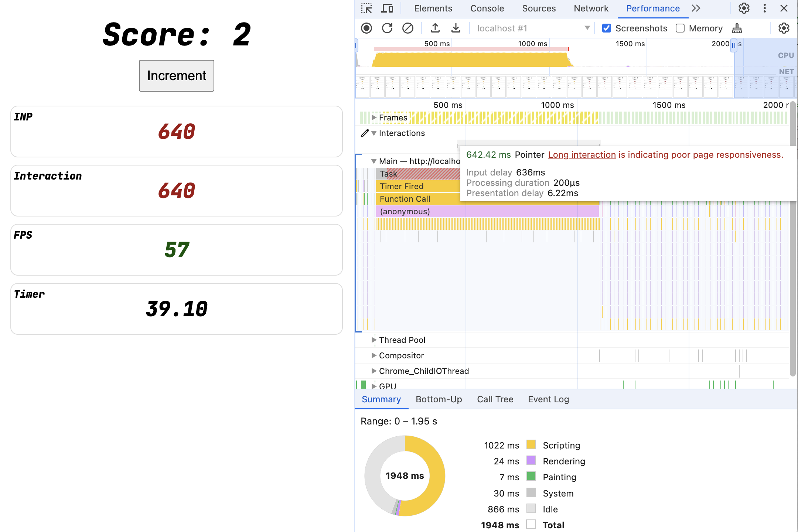
Task: Click the upload profile icon
Action: [x=434, y=27]
